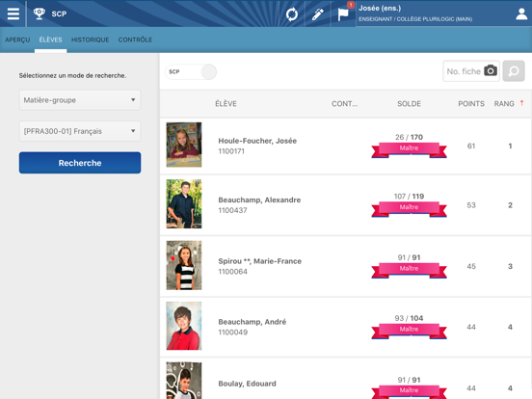Click file number 1100437

pos(232,210)
